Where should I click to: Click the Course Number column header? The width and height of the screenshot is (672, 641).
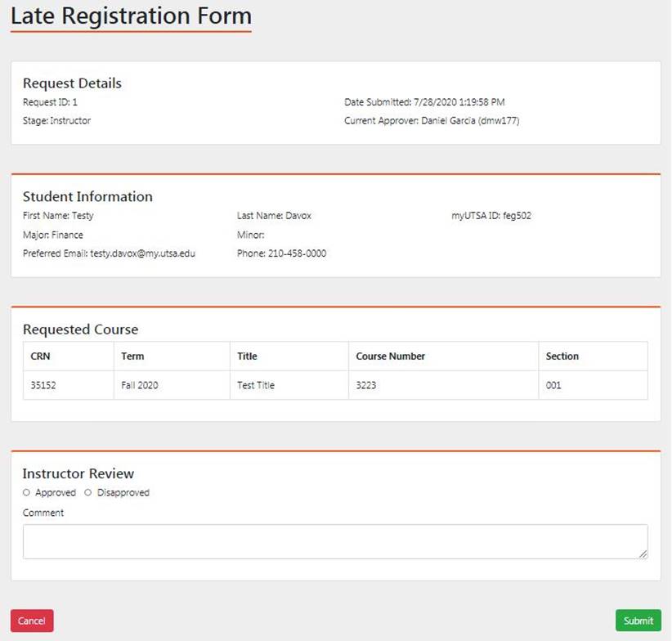tap(390, 356)
